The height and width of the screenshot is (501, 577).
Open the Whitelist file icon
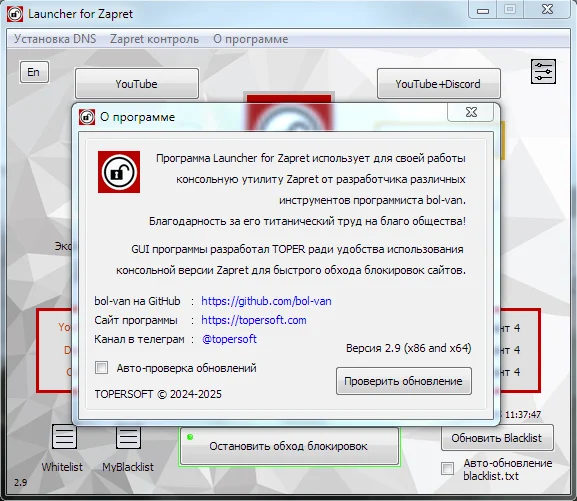(64, 437)
